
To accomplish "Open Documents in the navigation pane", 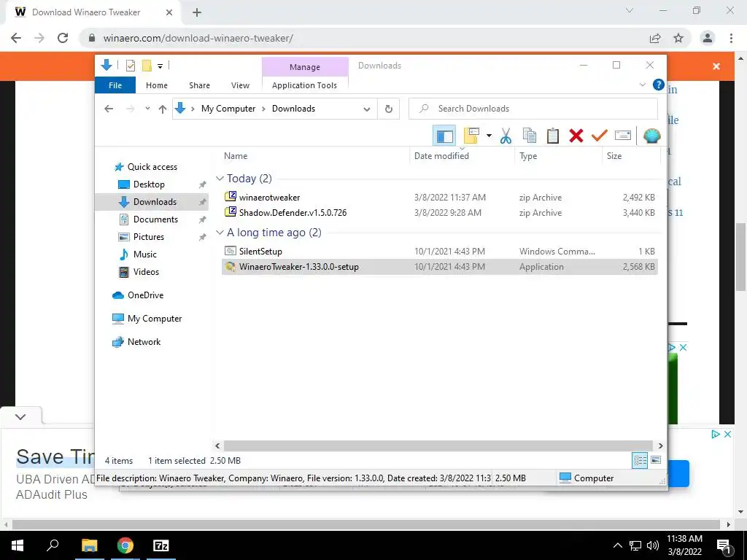I will (155, 219).
